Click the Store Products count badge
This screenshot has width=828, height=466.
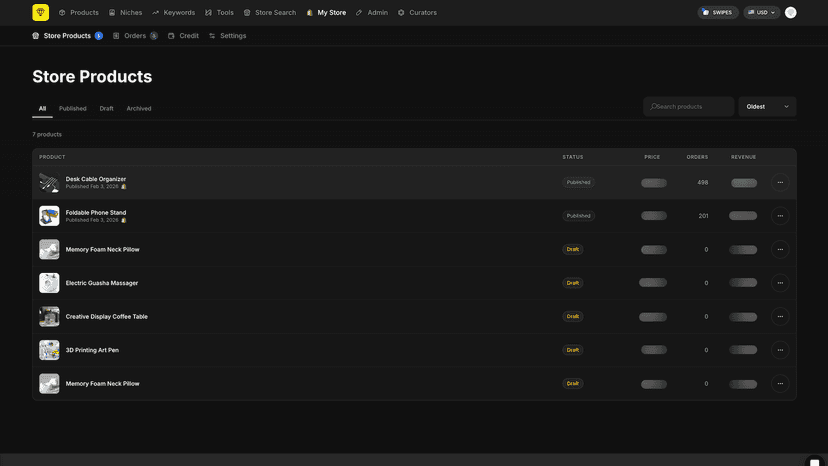[x=99, y=36]
